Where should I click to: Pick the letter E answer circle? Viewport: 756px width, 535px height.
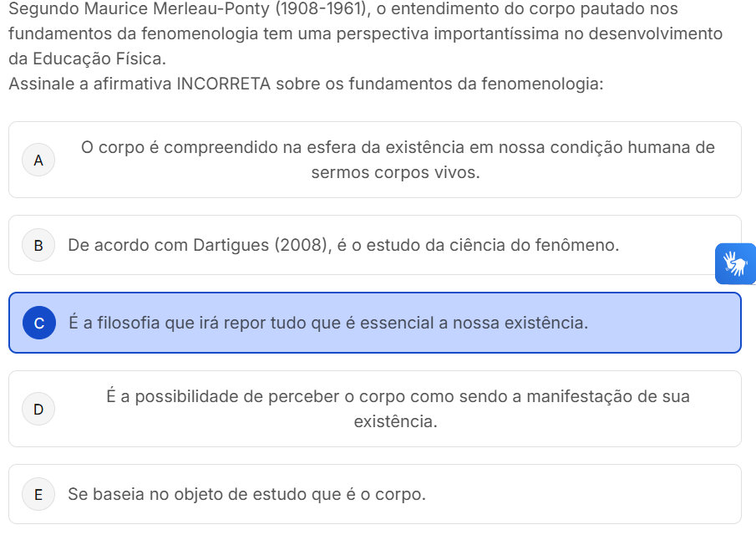[x=38, y=494]
